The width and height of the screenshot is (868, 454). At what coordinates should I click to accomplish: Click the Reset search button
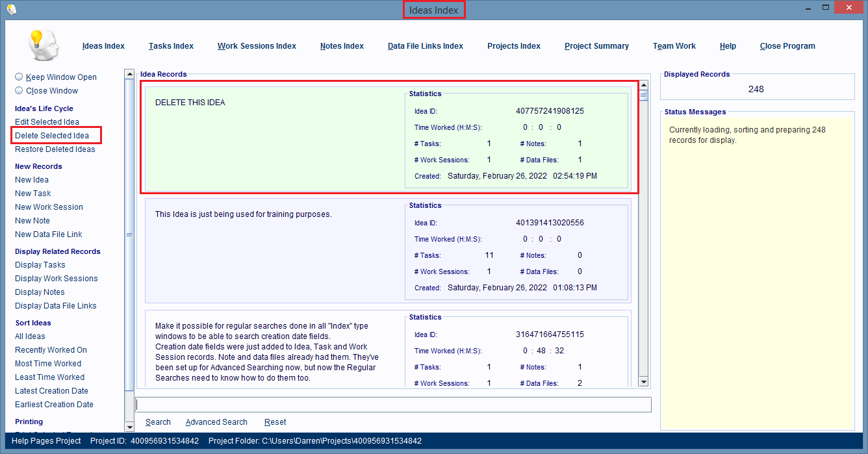point(275,422)
